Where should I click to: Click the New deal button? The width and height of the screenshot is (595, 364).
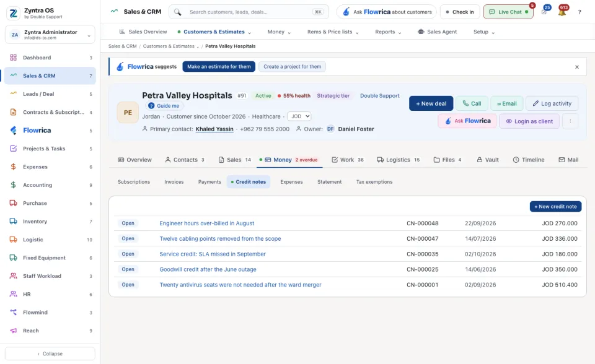(x=431, y=103)
